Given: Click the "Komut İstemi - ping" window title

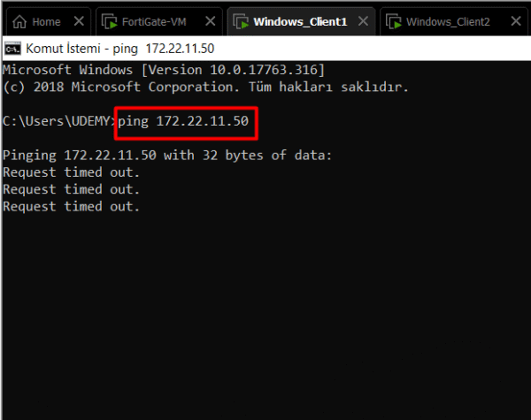Looking at the screenshot, I should click(119, 47).
